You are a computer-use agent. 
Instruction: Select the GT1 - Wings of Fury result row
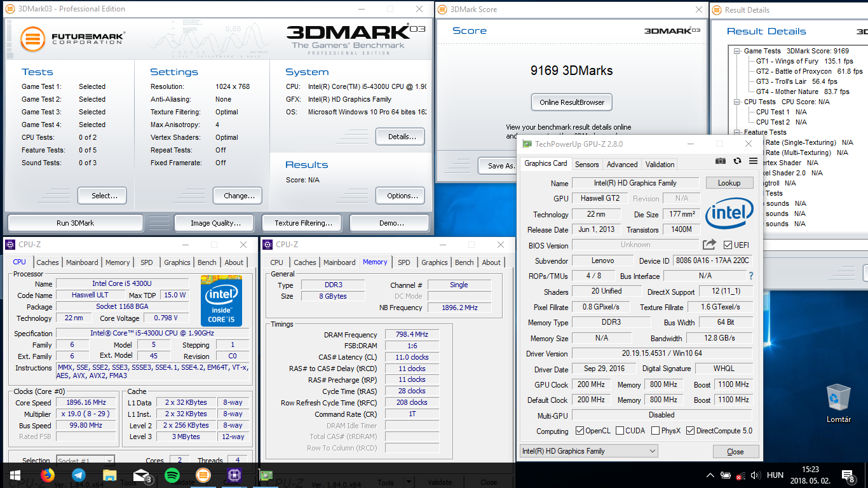click(x=804, y=61)
